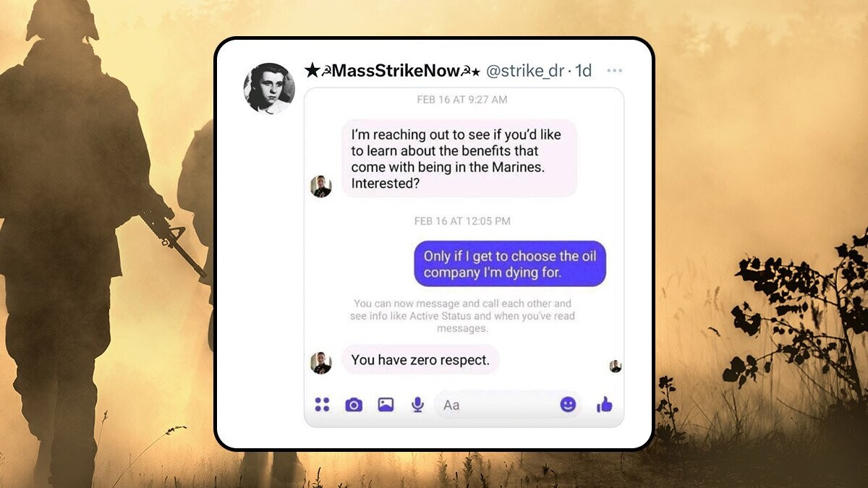Click the MassStrikeNow display name
This screenshot has width=868, height=488.
tap(393, 71)
